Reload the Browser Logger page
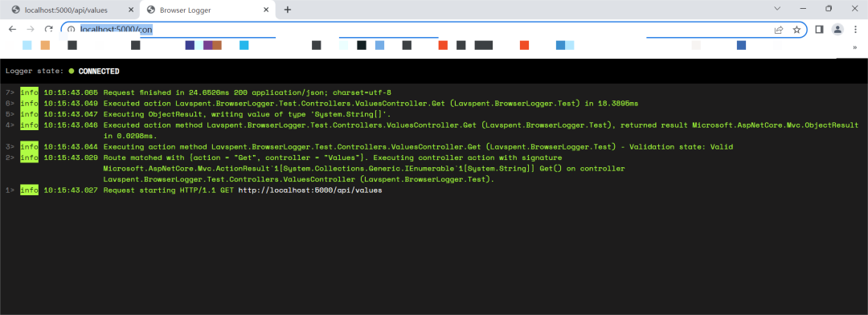Viewport: 868px width, 315px height. (49, 30)
